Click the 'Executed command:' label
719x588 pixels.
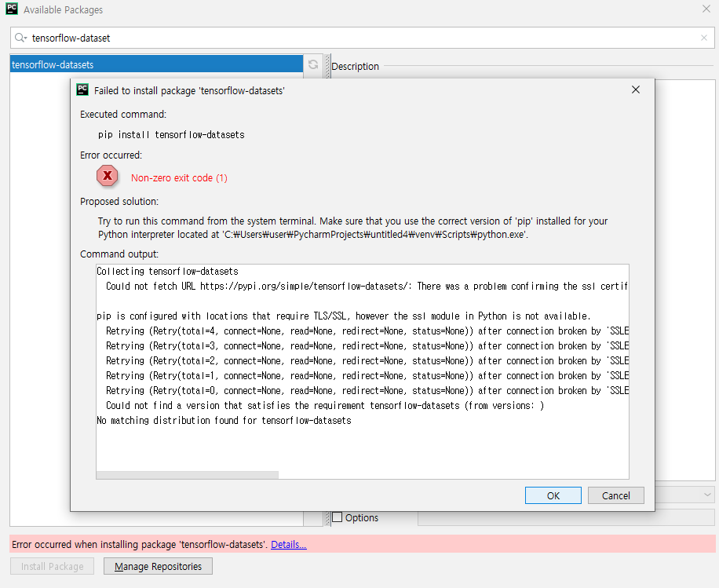coord(123,114)
